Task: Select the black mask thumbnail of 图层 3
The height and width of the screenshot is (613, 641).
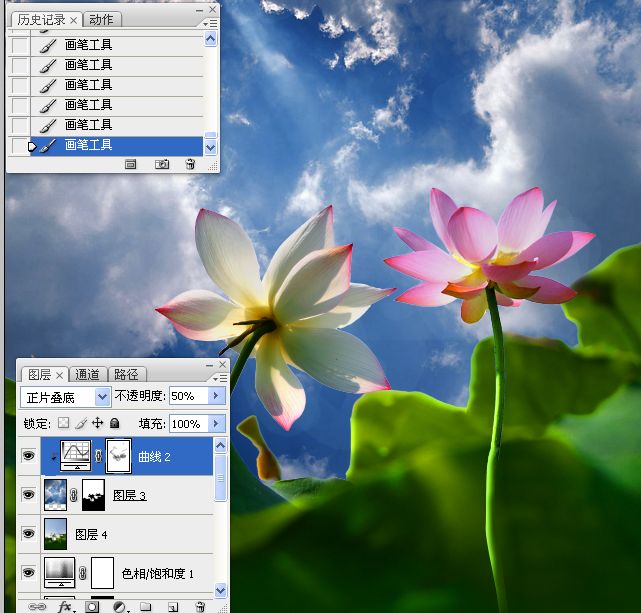Action: (94, 494)
